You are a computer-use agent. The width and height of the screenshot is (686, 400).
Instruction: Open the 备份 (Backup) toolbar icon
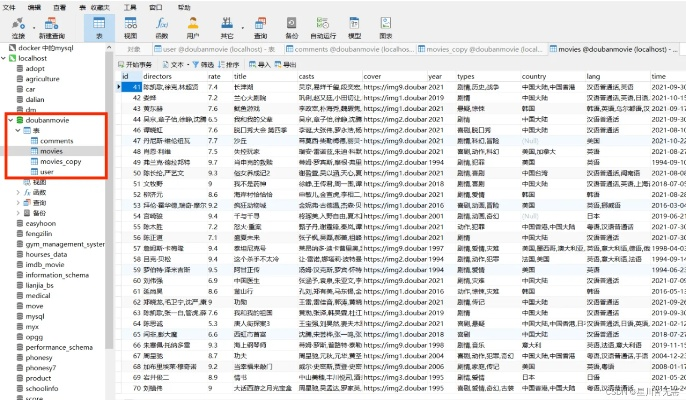pyautogui.click(x=290, y=24)
